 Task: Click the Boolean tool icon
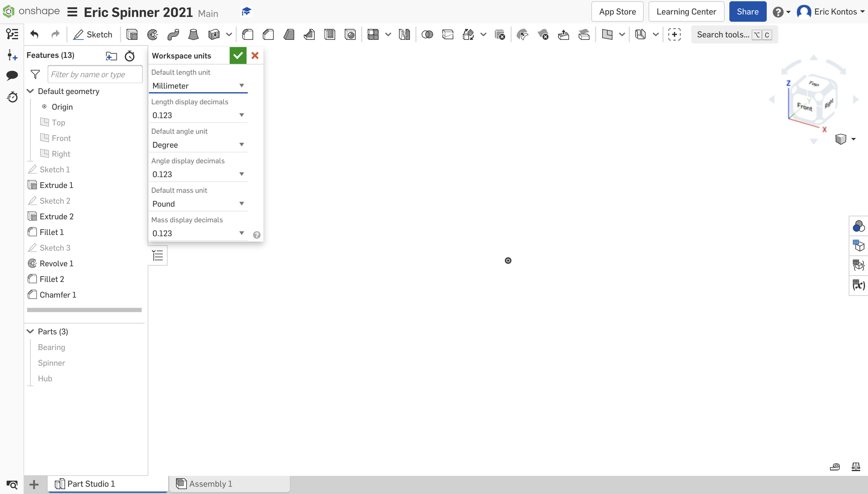click(x=427, y=35)
